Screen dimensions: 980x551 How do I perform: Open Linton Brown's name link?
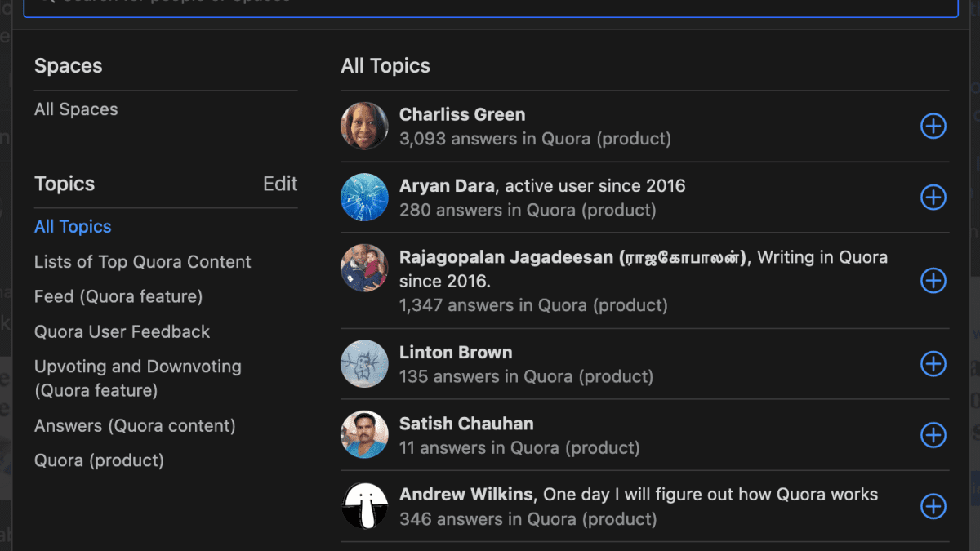click(456, 353)
